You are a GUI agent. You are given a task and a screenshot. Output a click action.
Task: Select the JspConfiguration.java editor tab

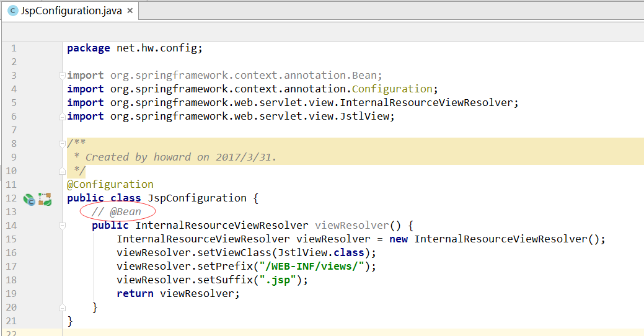71,11
